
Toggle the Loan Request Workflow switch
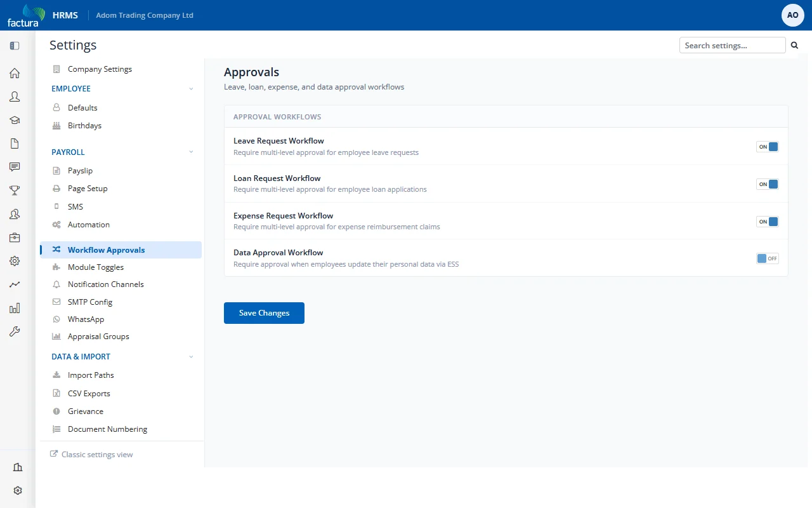point(768,184)
